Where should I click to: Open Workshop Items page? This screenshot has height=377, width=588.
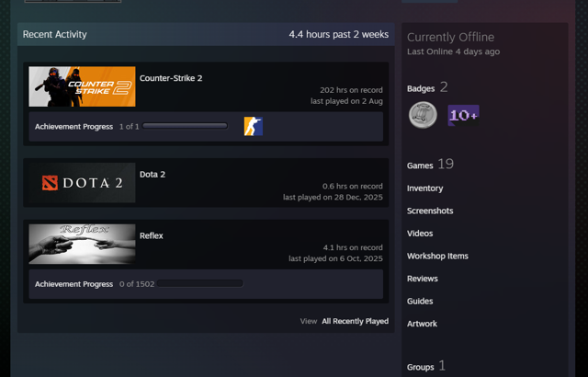pos(437,256)
